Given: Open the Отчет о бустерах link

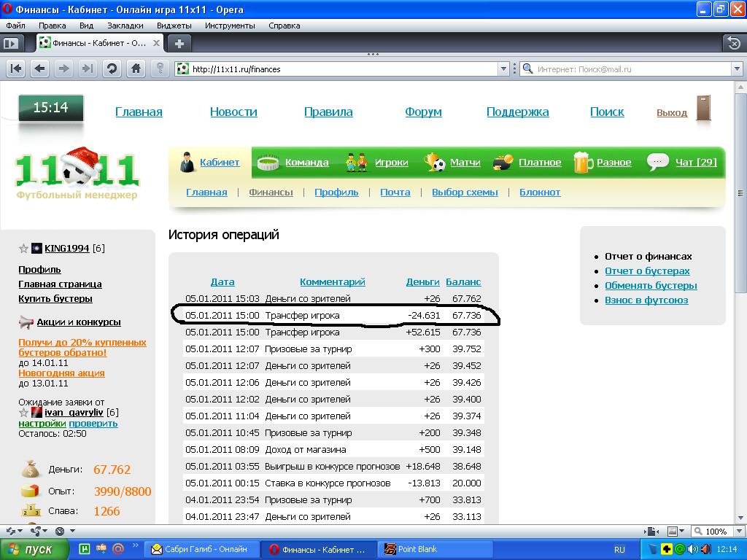Looking at the screenshot, I should [x=647, y=271].
